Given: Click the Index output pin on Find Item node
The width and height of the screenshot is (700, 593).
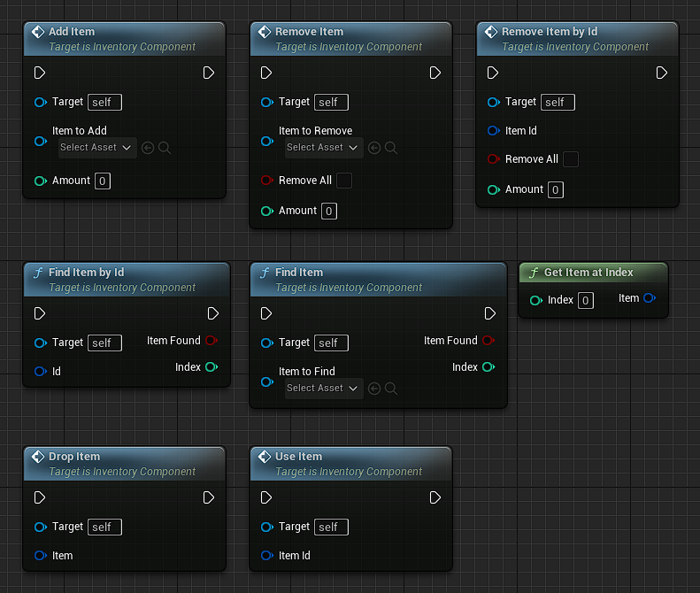Looking at the screenshot, I should 488,367.
